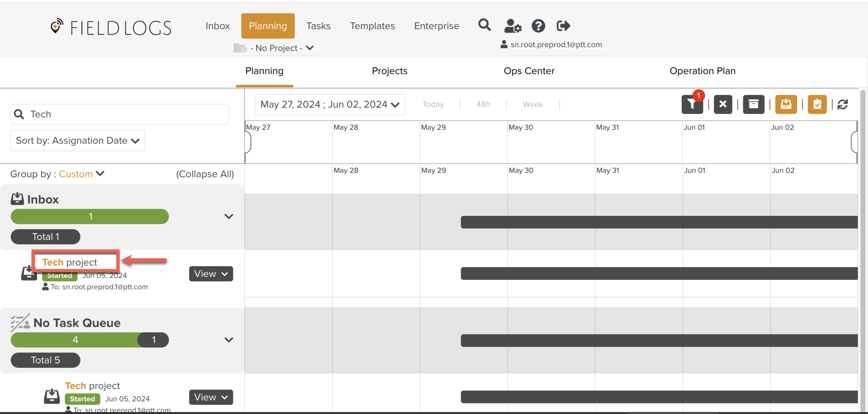Click the search magnifier icon in header
The width and height of the screenshot is (868, 414).
coord(484,25)
